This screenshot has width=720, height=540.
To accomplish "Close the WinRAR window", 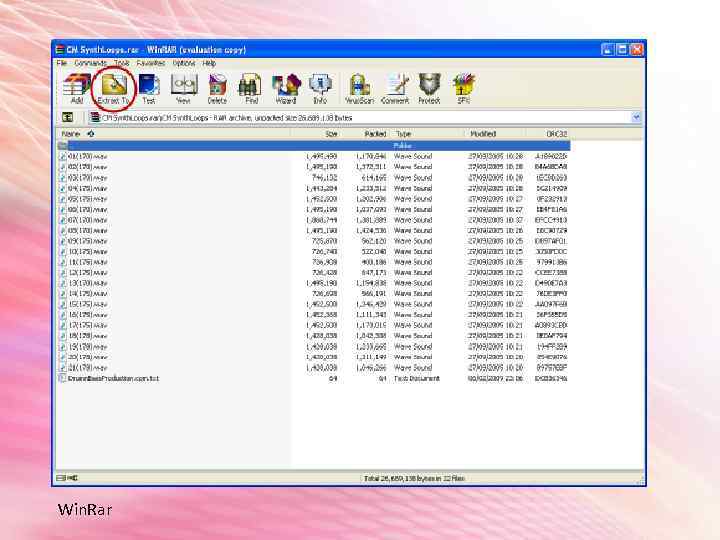I will [636, 49].
